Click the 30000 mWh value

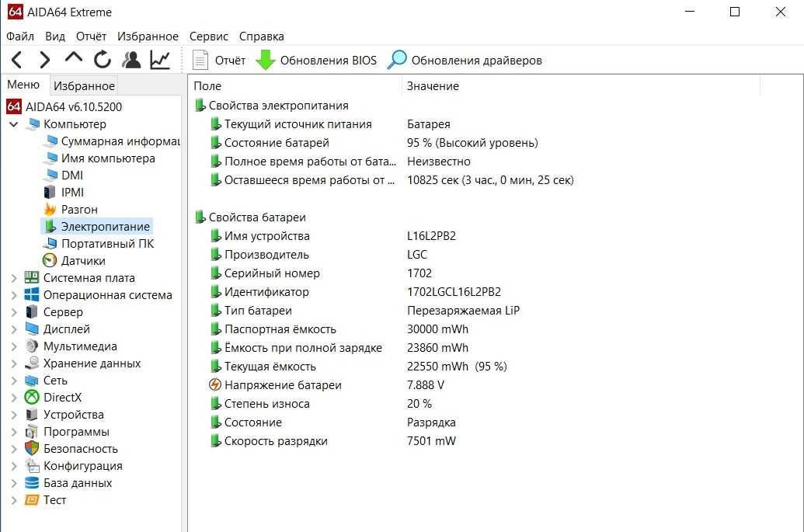[x=437, y=329]
